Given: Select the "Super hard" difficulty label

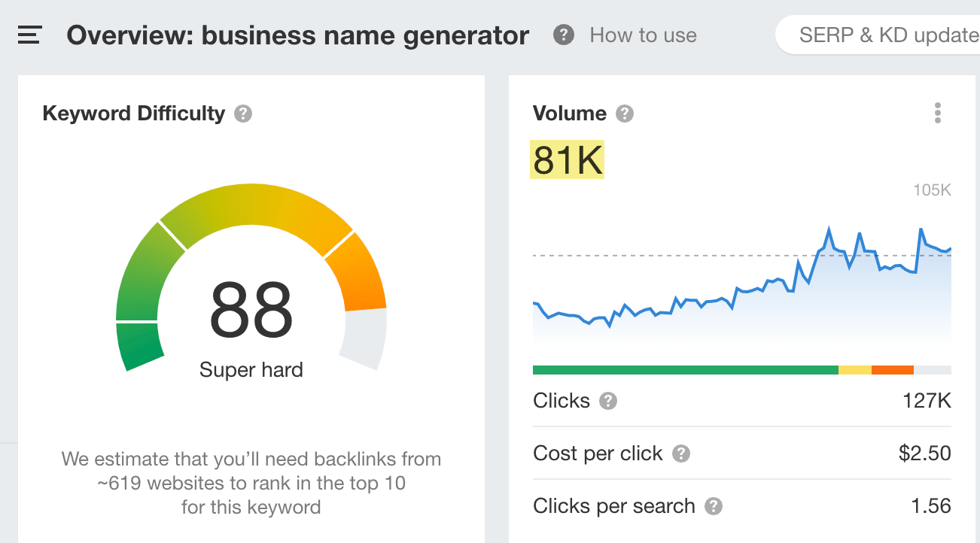Looking at the screenshot, I should point(251,369).
